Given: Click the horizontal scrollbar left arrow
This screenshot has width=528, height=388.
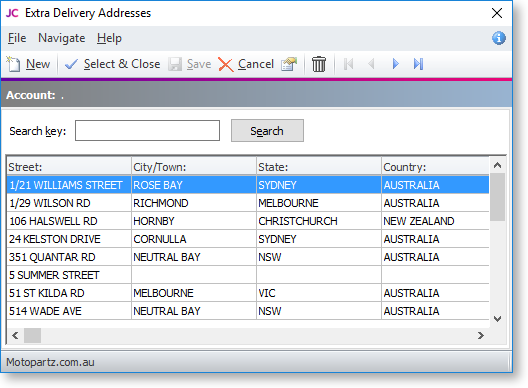Looking at the screenshot, I should point(15,335).
